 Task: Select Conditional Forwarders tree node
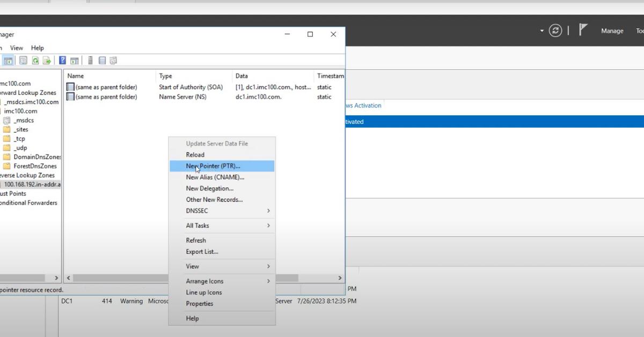pos(28,203)
